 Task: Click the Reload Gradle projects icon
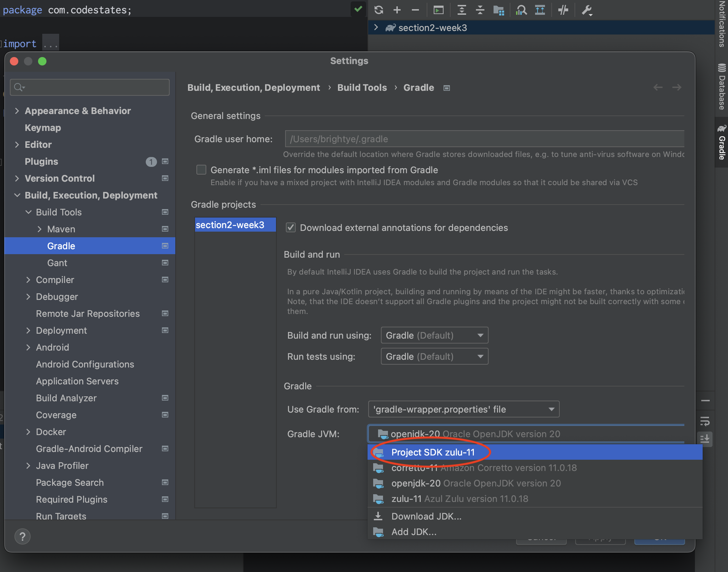coord(379,10)
